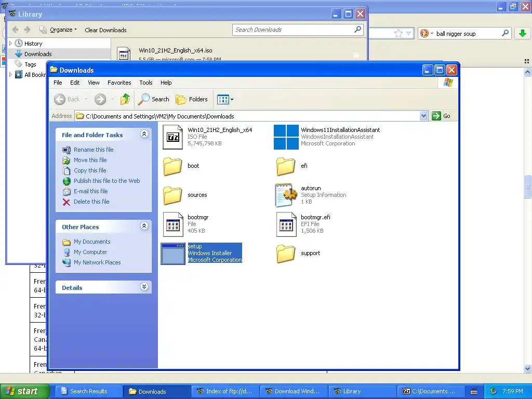
Task: Switch to Index of ftp taskbar button
Action: [225, 391]
